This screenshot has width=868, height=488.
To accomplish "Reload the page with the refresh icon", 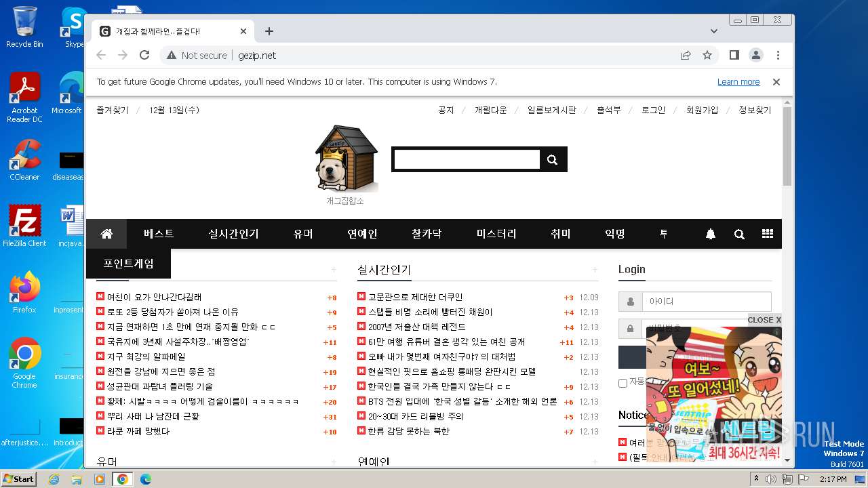I will [144, 55].
